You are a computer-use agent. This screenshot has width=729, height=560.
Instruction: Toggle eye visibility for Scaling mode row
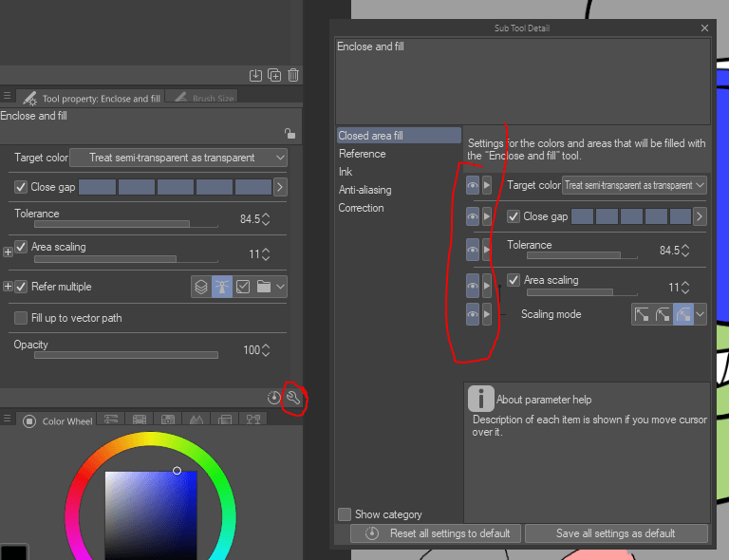(473, 314)
